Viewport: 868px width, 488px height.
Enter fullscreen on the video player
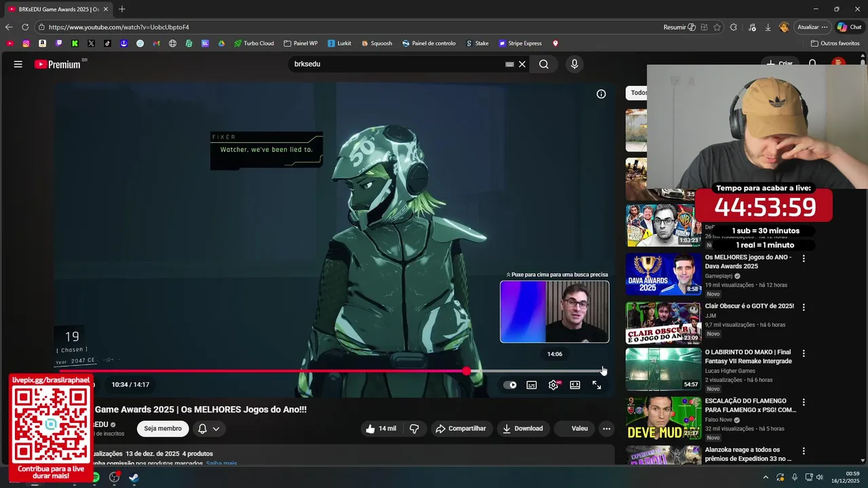click(x=597, y=385)
